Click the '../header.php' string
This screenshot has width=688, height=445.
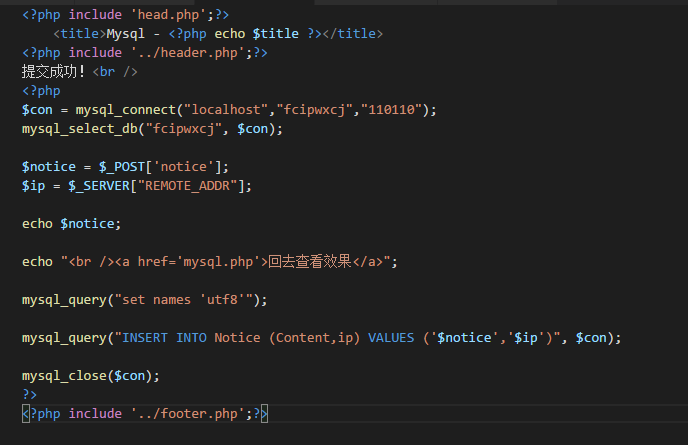[x=188, y=53]
